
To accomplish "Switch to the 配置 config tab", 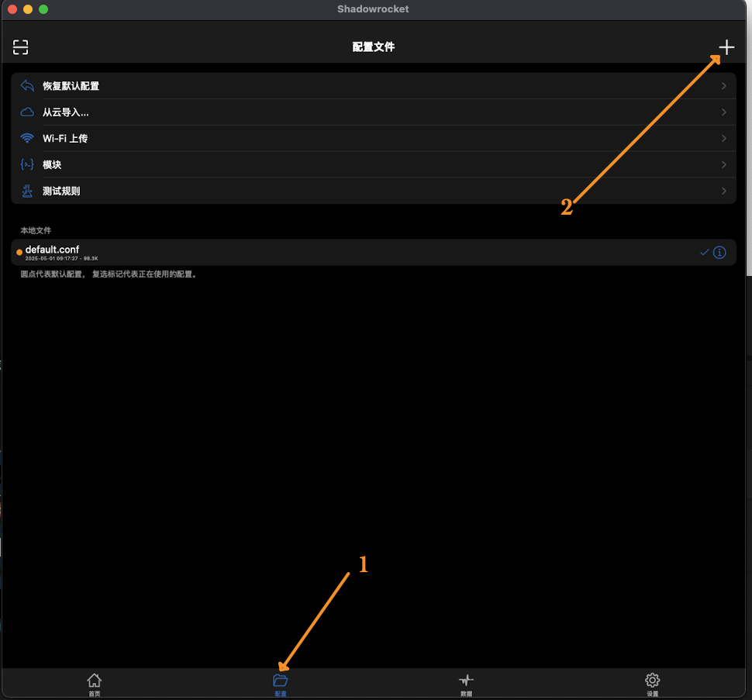I will [x=281, y=684].
